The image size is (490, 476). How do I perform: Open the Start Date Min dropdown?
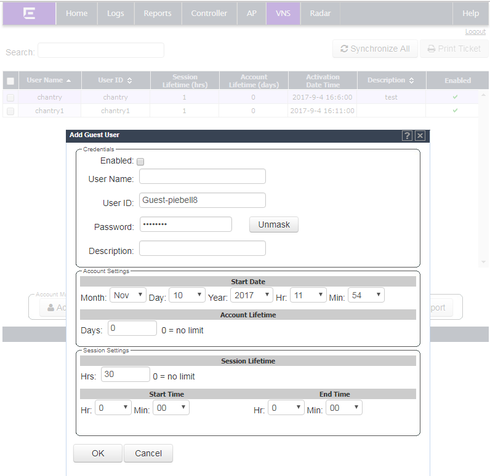366,295
